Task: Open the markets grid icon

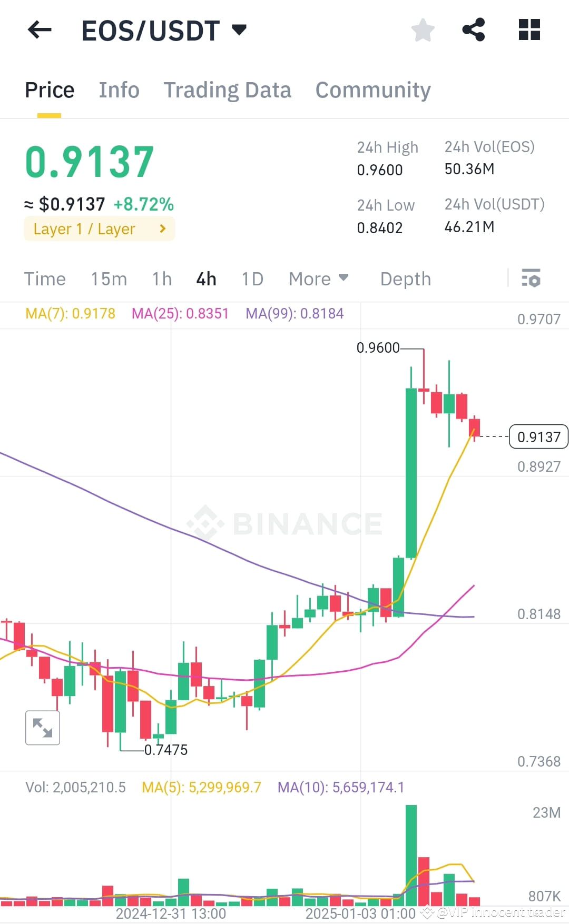Action: (x=528, y=30)
